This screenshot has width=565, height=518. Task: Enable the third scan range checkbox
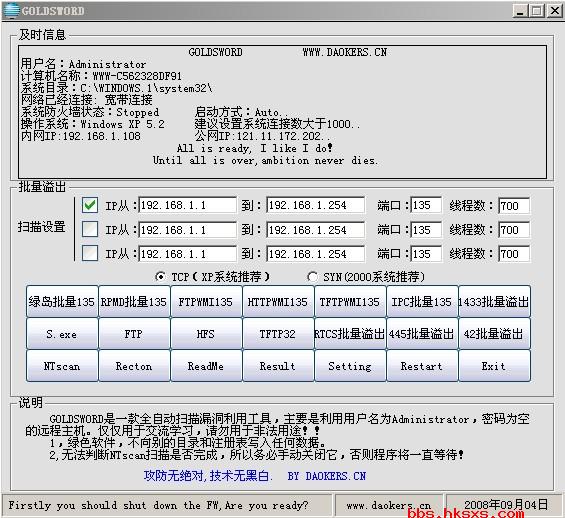90,254
